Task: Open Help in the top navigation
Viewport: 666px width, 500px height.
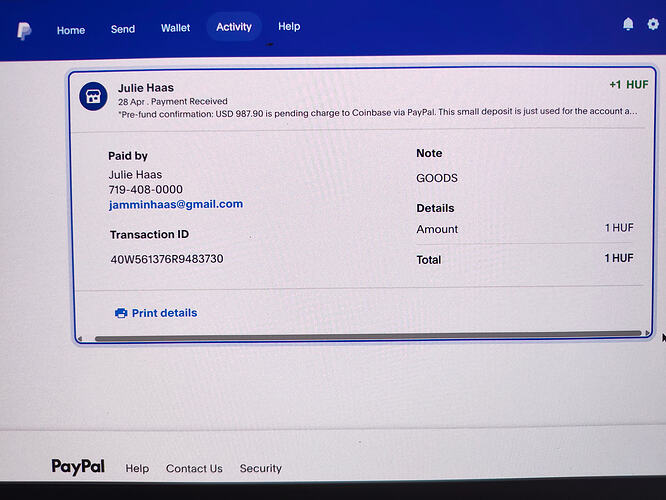Action: pos(289,26)
